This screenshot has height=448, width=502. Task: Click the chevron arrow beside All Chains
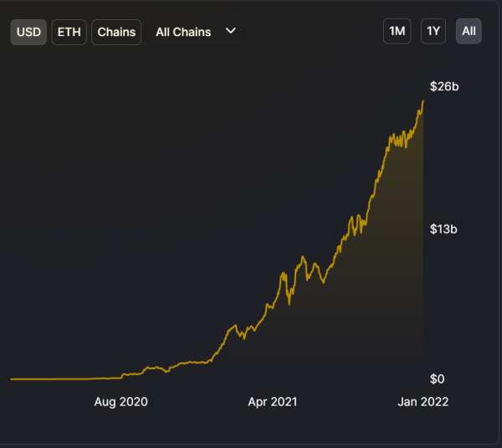coord(232,31)
